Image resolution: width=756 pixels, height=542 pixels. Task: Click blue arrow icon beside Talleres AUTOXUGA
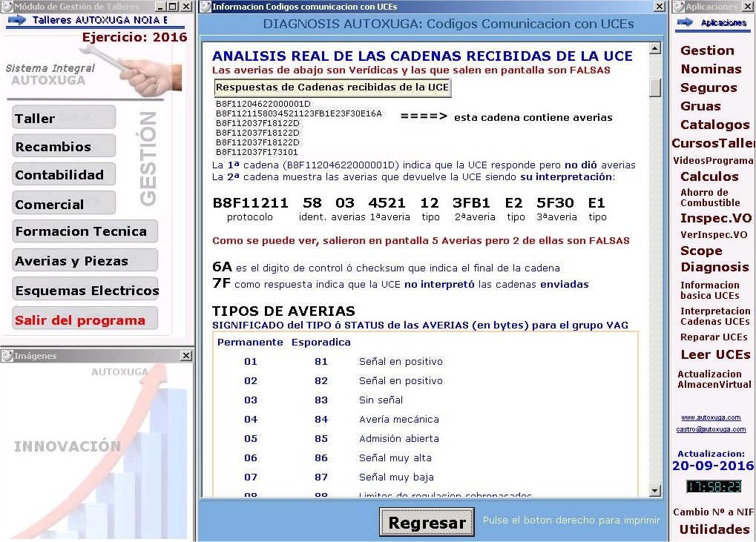(17, 20)
